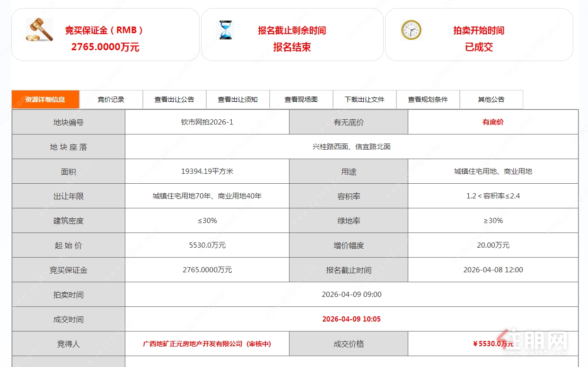This screenshot has width=588, height=367.
Task: Click the 成交时间 red timestamp
Action: click(351, 319)
